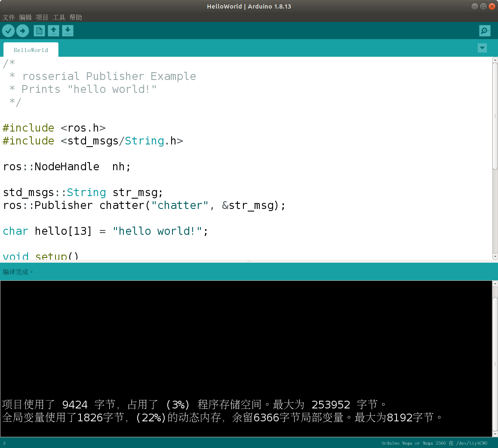Viewport: 498px width, 448px height.
Task: Open the Serial Monitor via magnifier icon
Action: 485,31
